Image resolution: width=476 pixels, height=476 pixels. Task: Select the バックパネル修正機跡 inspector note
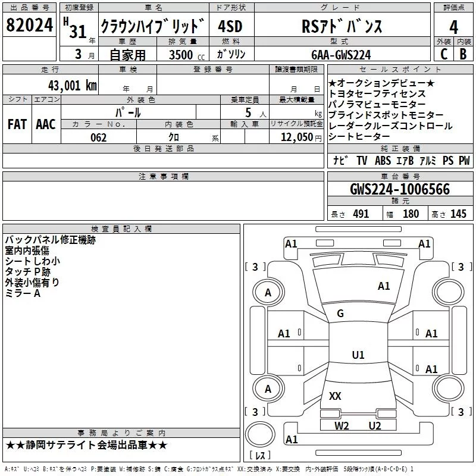tap(50, 240)
